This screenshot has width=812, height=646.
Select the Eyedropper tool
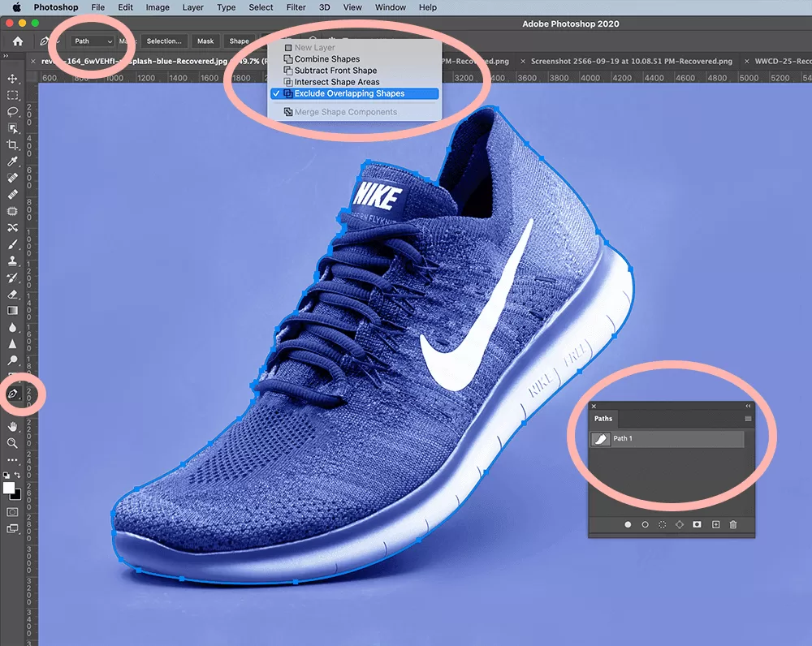point(12,161)
